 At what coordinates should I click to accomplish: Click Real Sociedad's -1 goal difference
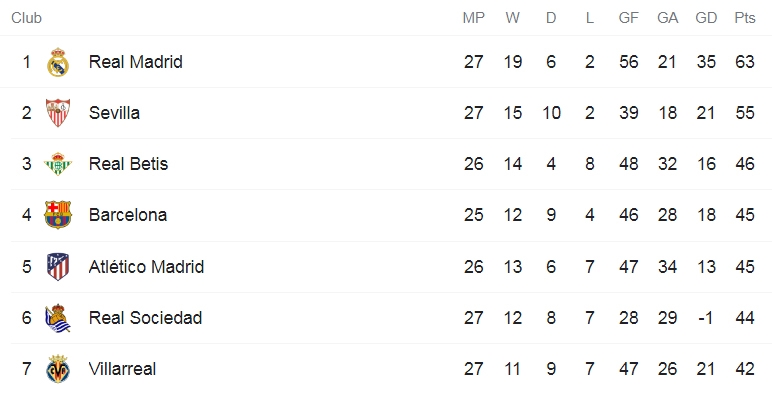tap(706, 318)
